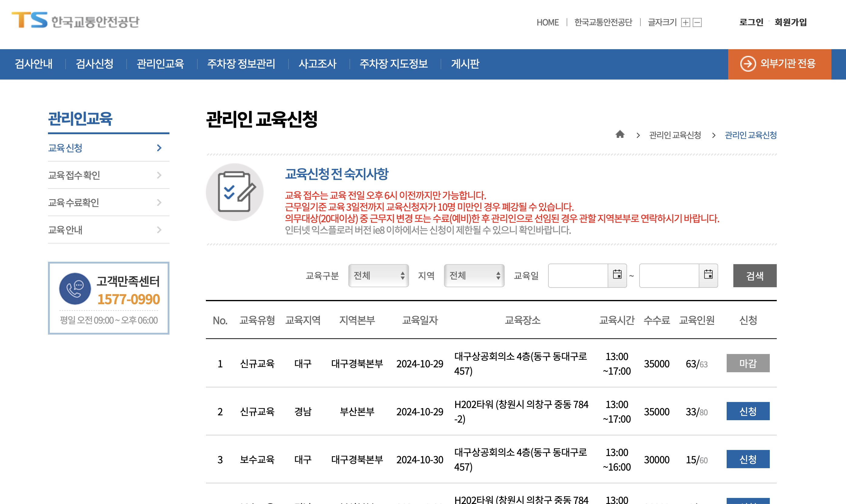846x504 pixels.
Task: Open the 지역 dropdown
Action: 474,275
